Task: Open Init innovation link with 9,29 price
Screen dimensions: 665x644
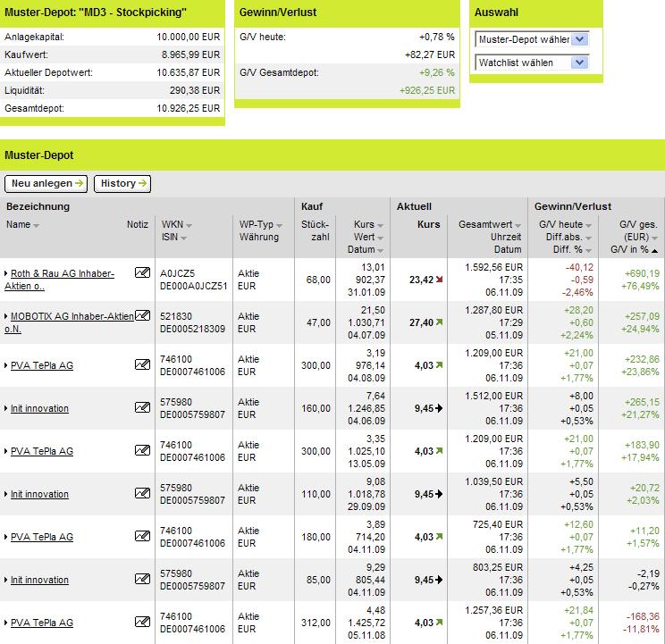Action: (39, 580)
